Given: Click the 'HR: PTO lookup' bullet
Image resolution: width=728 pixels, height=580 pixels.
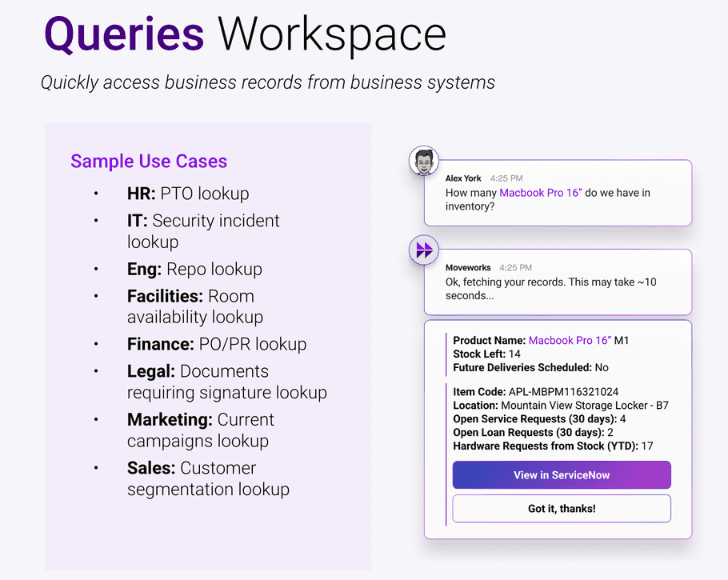Looking at the screenshot, I should click(188, 194).
